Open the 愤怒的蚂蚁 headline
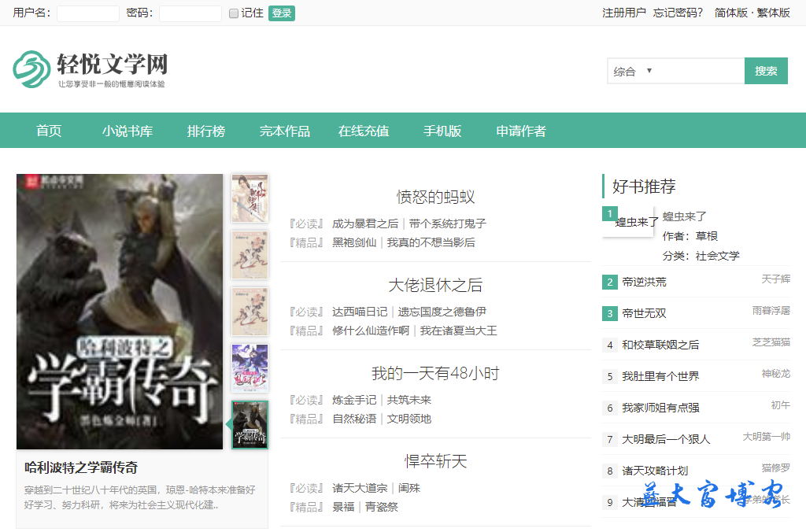Viewport: 806px width, 532px height. [x=435, y=197]
